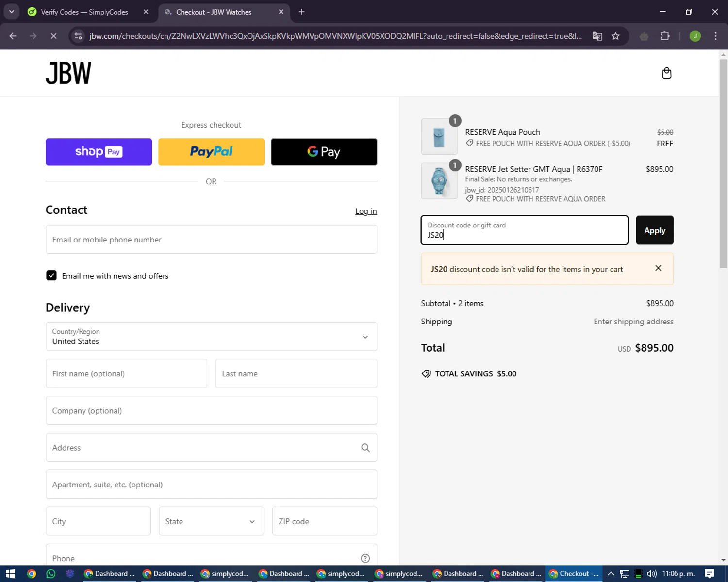Open volume control in system tray
This screenshot has width=728, height=582.
point(652,574)
